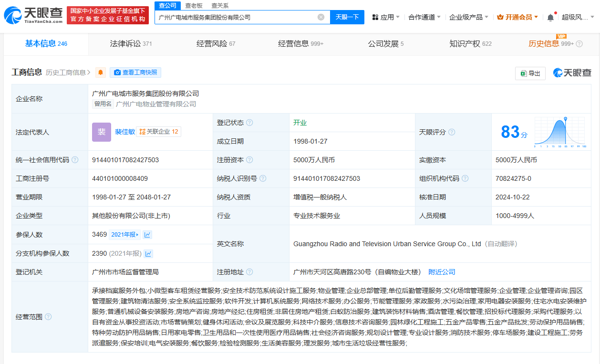Click the orange alert bell beside 历史工商信息
Screen dimensions: 600x364
point(101,73)
